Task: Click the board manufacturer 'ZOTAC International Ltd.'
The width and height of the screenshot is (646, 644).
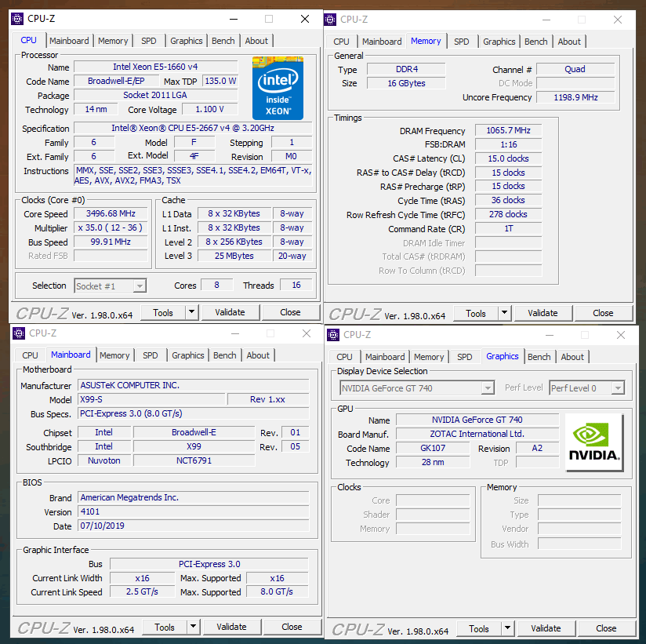Action: [477, 434]
